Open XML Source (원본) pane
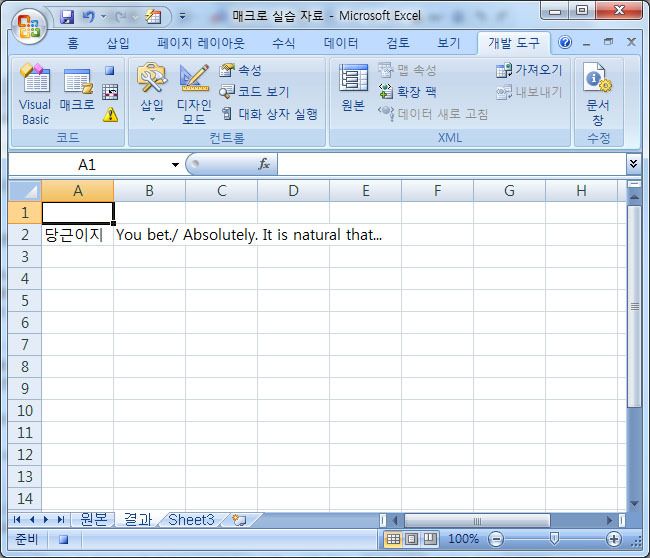The image size is (650, 558). coord(353,89)
